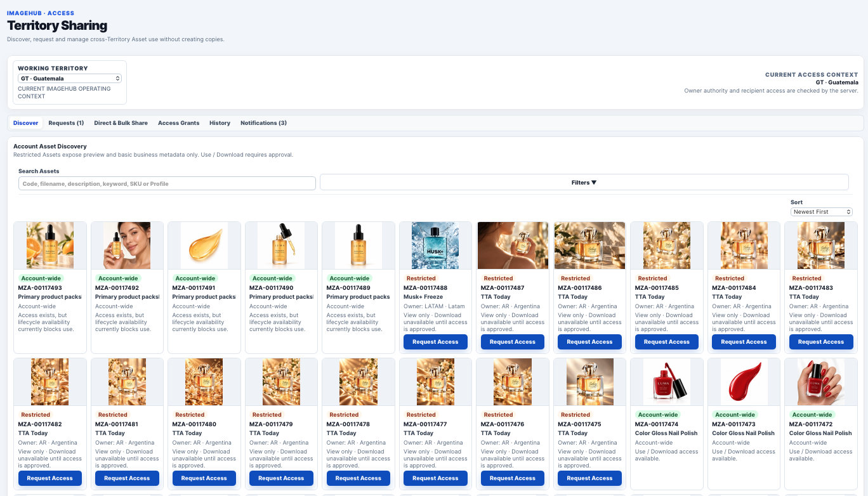Expand the Filters panel
The width and height of the screenshot is (868, 496).
coord(584,182)
